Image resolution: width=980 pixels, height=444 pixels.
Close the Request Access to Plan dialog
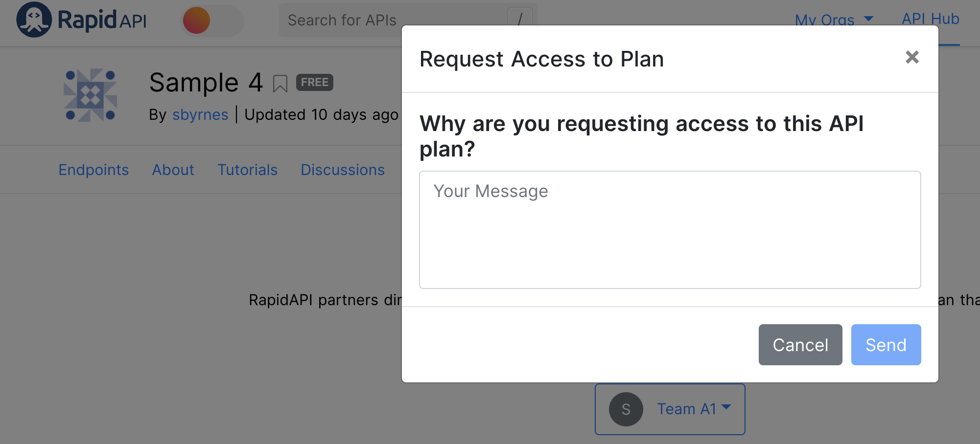point(912,57)
